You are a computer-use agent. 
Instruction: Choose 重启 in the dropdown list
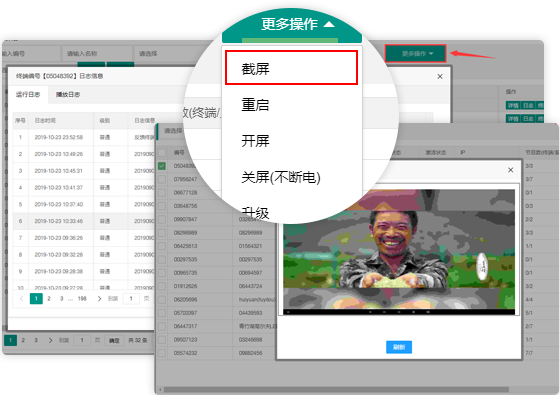(255, 105)
